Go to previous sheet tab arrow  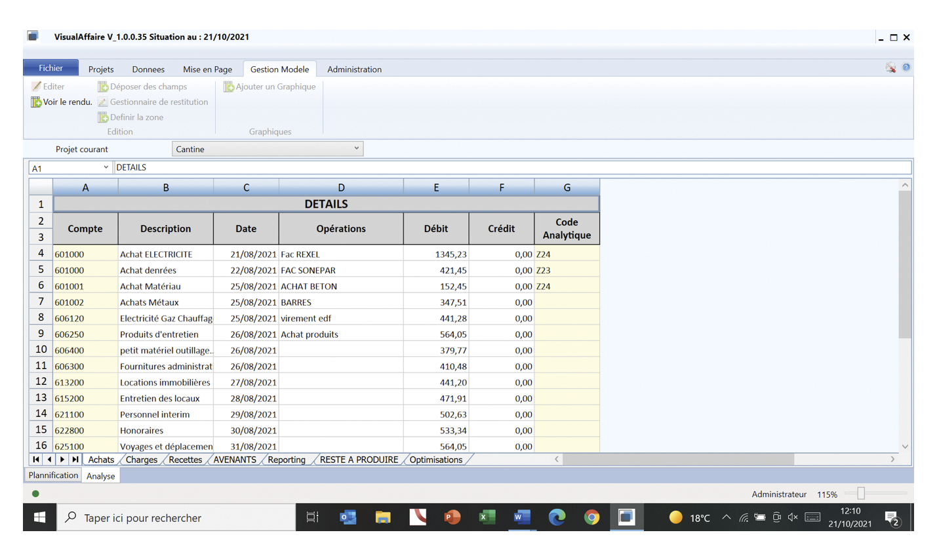pos(49,460)
